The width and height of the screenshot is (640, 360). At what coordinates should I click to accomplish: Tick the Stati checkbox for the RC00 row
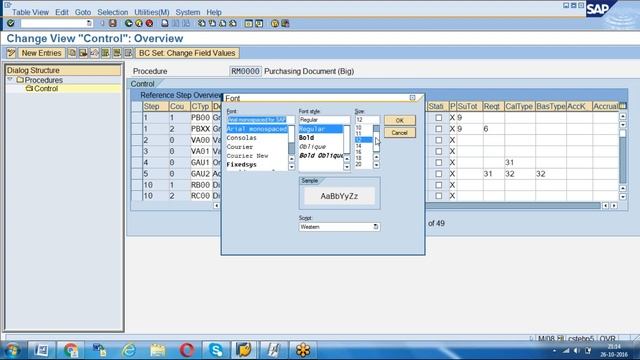438,196
